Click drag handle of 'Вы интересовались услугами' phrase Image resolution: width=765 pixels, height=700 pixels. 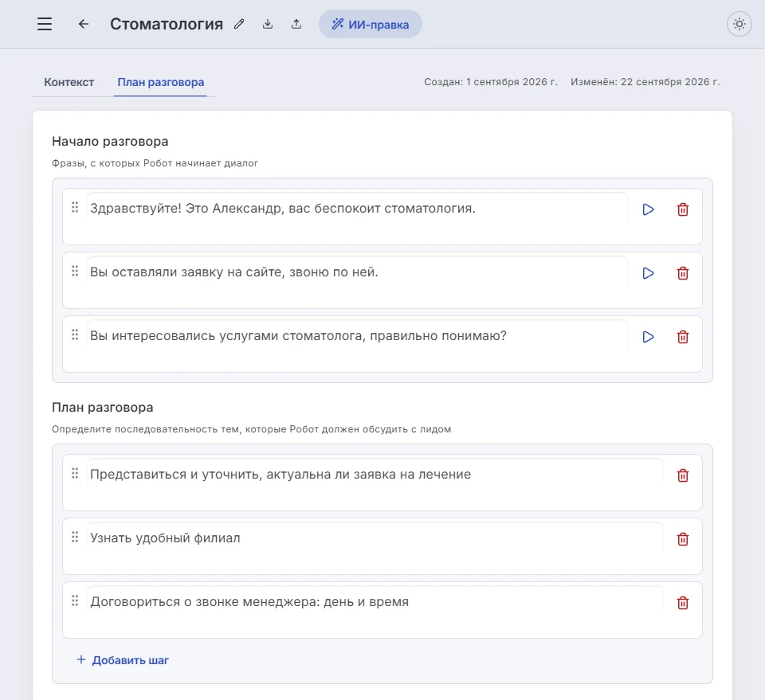click(75, 335)
